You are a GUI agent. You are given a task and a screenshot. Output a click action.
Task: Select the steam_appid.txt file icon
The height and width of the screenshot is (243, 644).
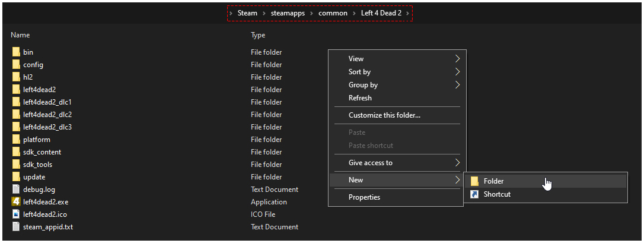click(16, 227)
